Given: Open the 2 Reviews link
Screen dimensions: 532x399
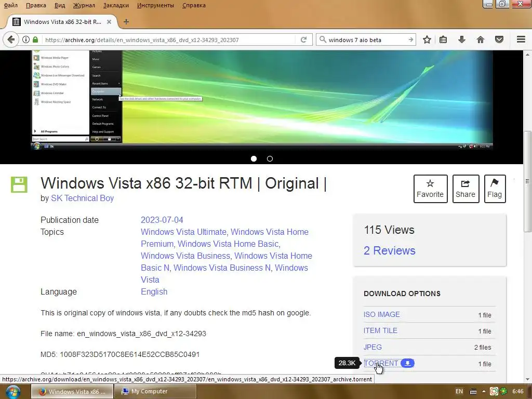Looking at the screenshot, I should click(x=390, y=250).
